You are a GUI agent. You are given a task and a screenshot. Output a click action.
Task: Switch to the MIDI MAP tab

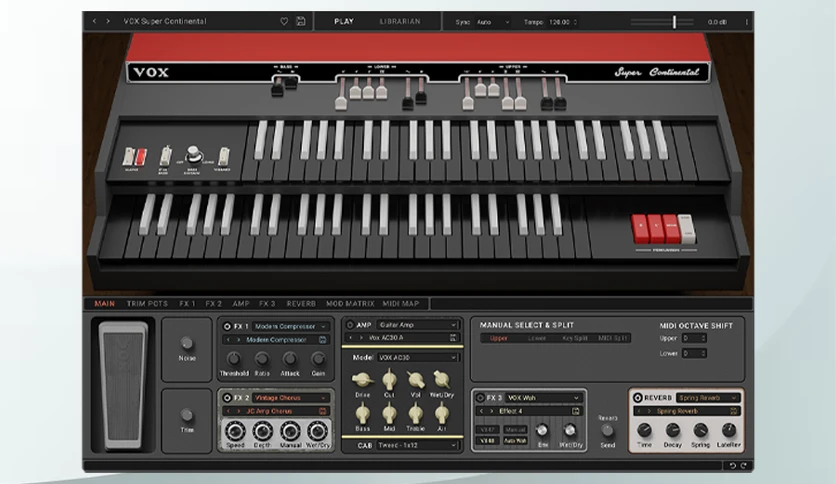pyautogui.click(x=401, y=303)
